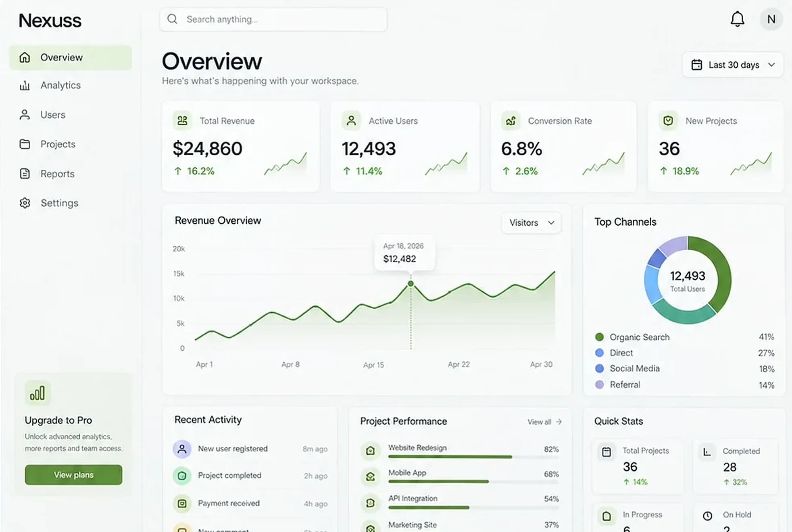Click the Total Revenue sparkline chart
Viewport: 792px width, 532px height.
click(286, 164)
